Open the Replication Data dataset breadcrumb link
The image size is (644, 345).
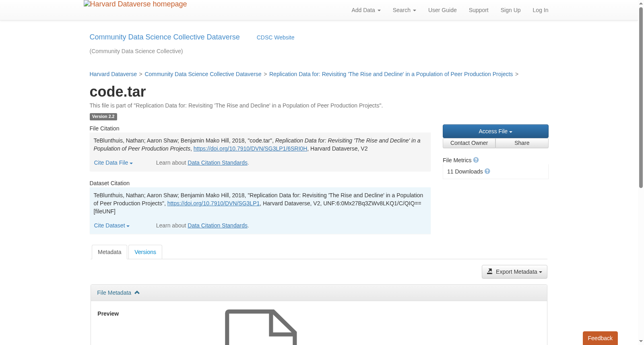[x=391, y=74]
